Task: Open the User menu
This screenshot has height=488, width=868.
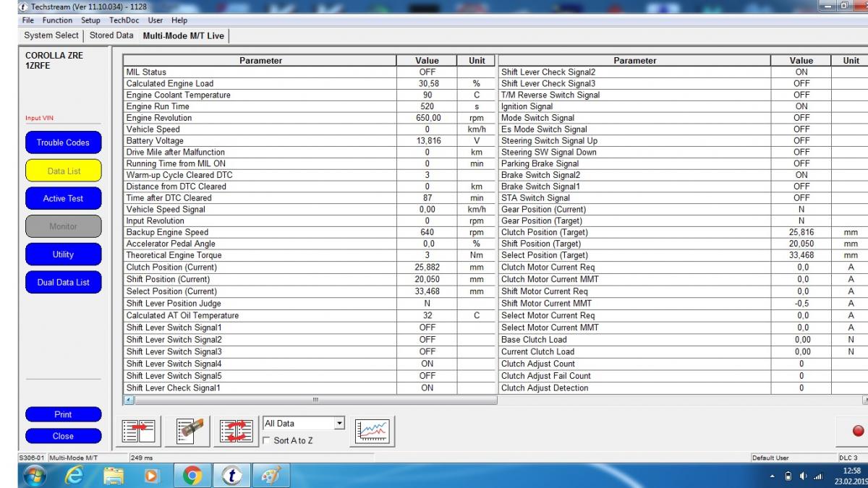Action: click(x=156, y=20)
